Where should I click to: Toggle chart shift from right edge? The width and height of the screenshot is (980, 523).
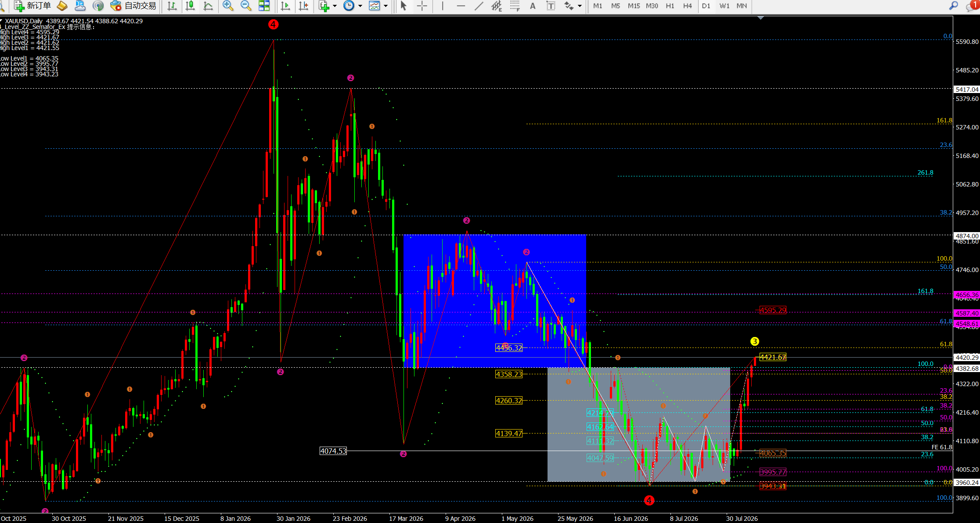point(303,6)
